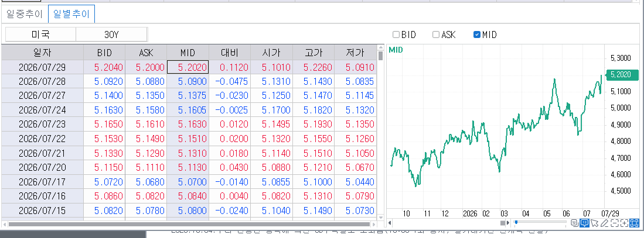Select the 2026/07/22 date cell
This screenshot has width=644, height=238.
pos(42,139)
